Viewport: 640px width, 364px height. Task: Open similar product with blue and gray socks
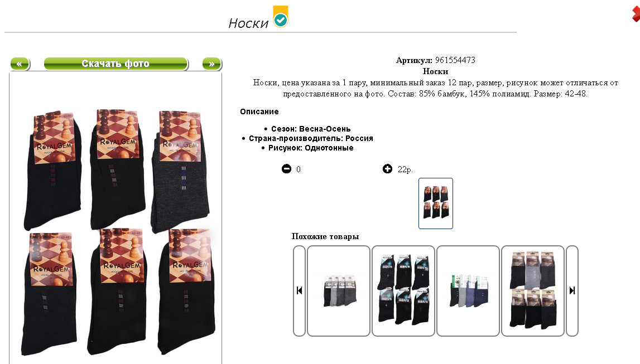click(468, 291)
